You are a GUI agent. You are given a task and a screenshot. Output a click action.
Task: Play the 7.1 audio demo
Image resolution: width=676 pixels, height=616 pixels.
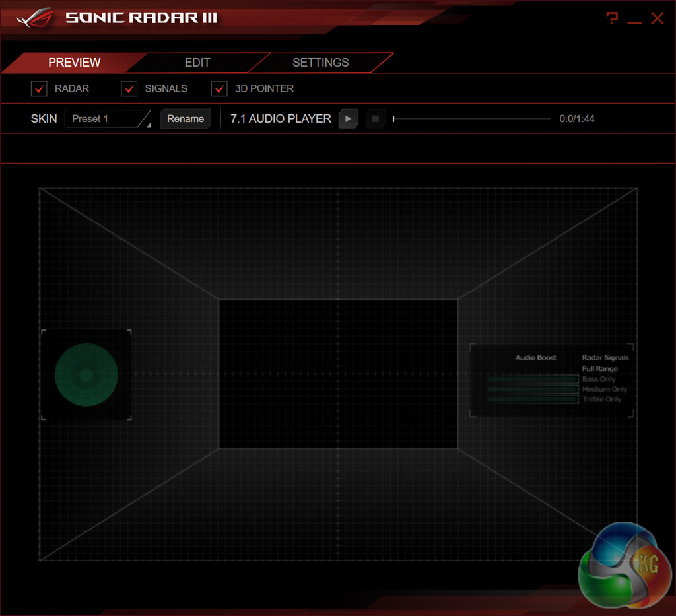349,119
